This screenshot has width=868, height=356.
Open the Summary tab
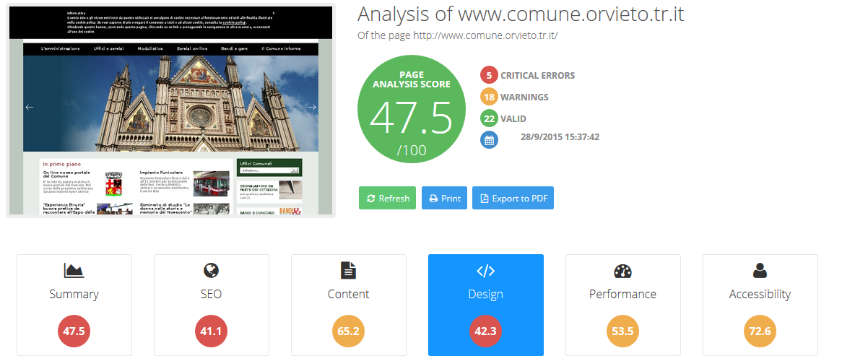(x=74, y=295)
